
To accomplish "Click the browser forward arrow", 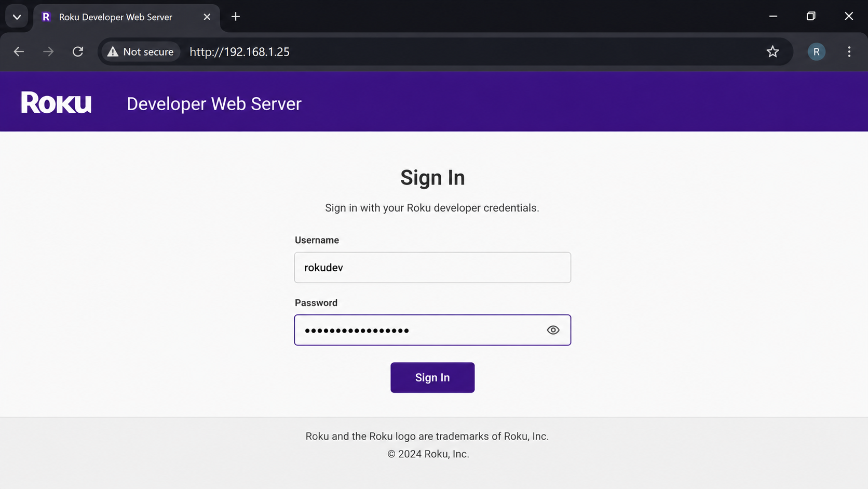I will (48, 51).
